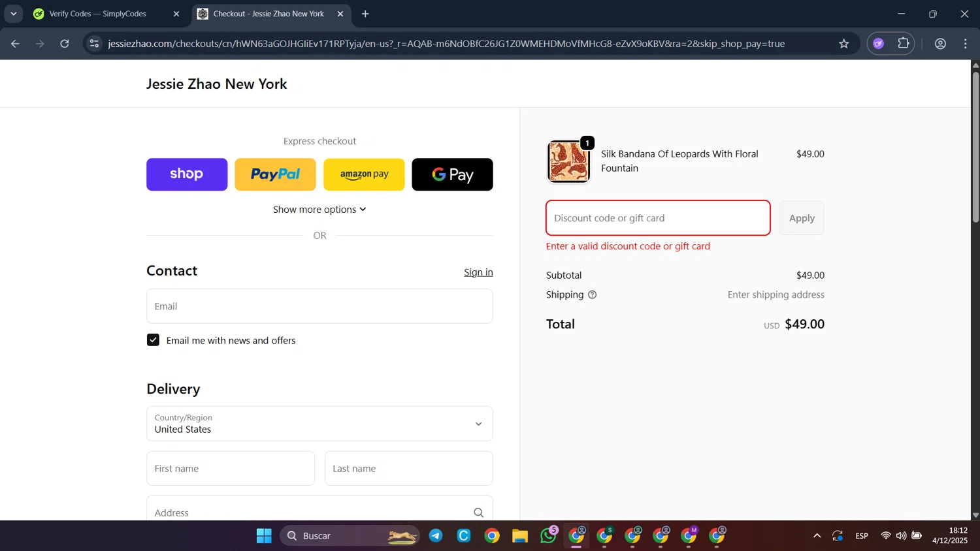Click the address bar URL

click(446, 44)
